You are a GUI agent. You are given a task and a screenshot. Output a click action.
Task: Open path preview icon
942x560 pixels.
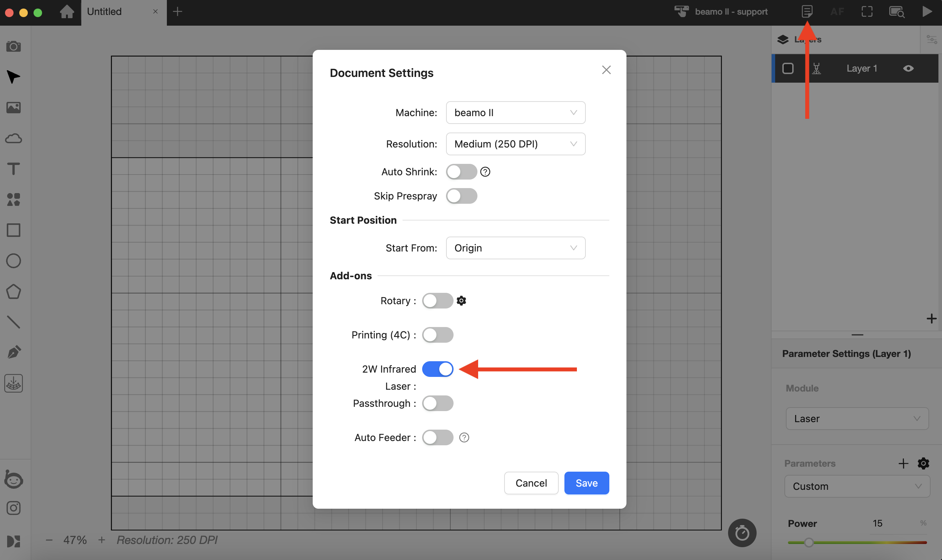pyautogui.click(x=897, y=12)
